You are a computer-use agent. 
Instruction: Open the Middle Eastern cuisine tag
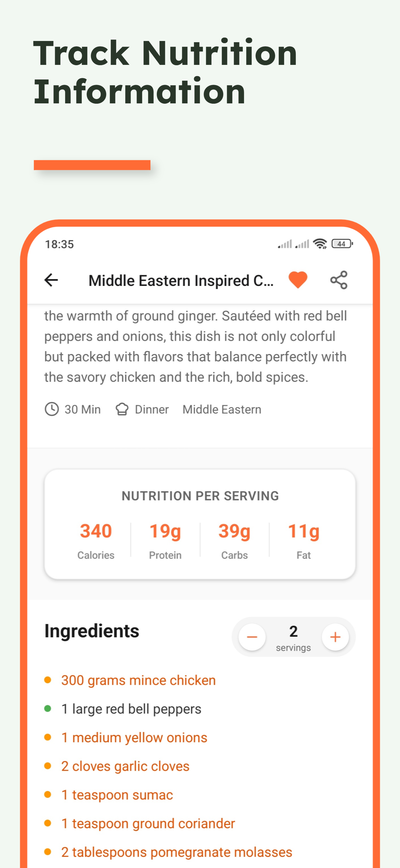tap(222, 409)
